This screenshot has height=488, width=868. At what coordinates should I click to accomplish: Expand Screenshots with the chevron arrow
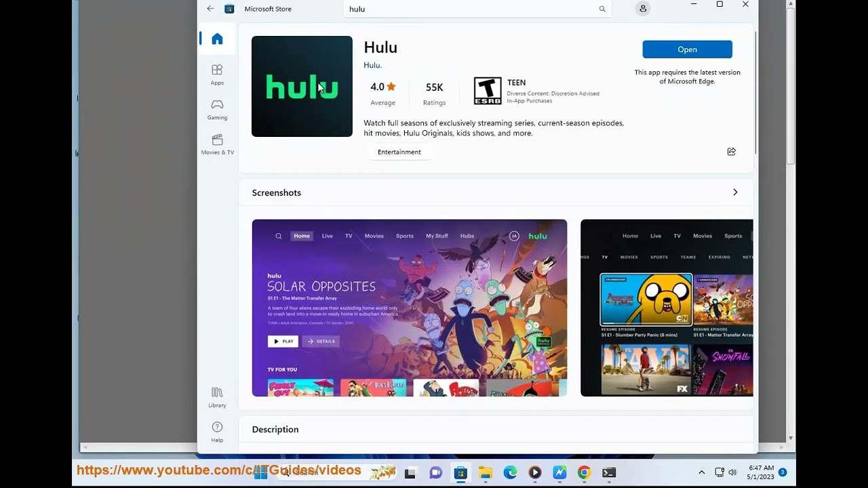pyautogui.click(x=735, y=192)
